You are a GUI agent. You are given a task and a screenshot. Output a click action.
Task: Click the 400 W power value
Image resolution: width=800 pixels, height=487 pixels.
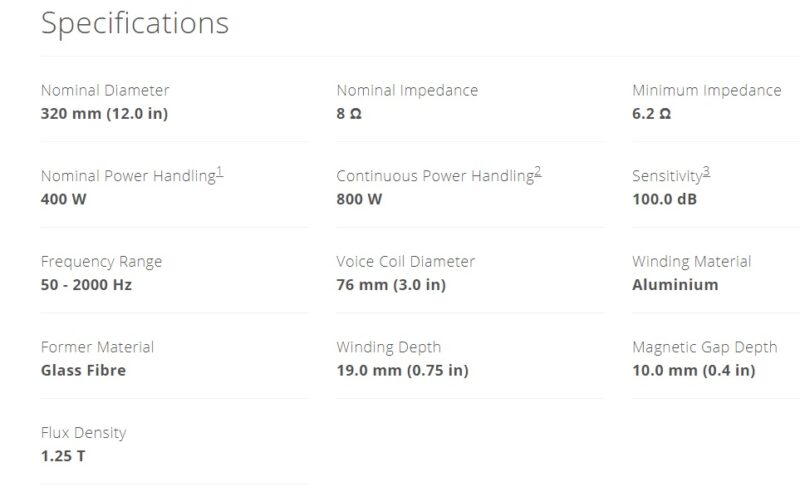pos(62,199)
